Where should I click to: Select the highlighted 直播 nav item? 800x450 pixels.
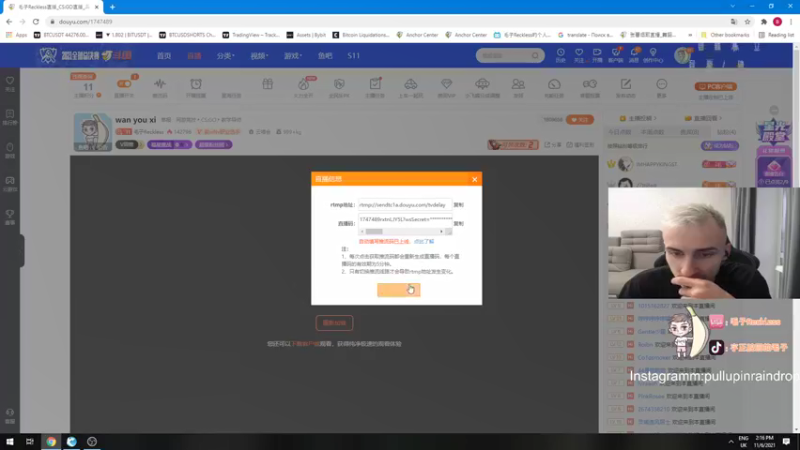click(x=194, y=56)
